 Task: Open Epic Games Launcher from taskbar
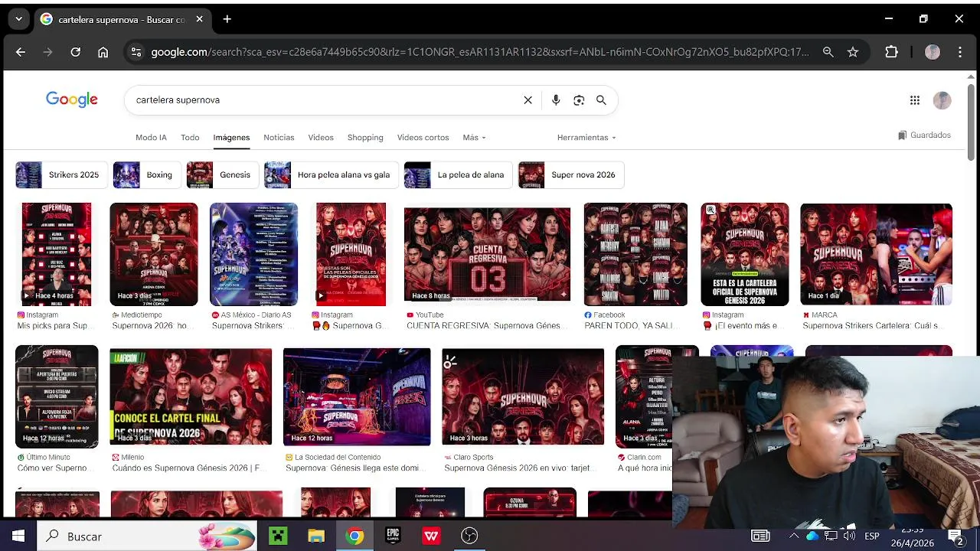point(393,536)
